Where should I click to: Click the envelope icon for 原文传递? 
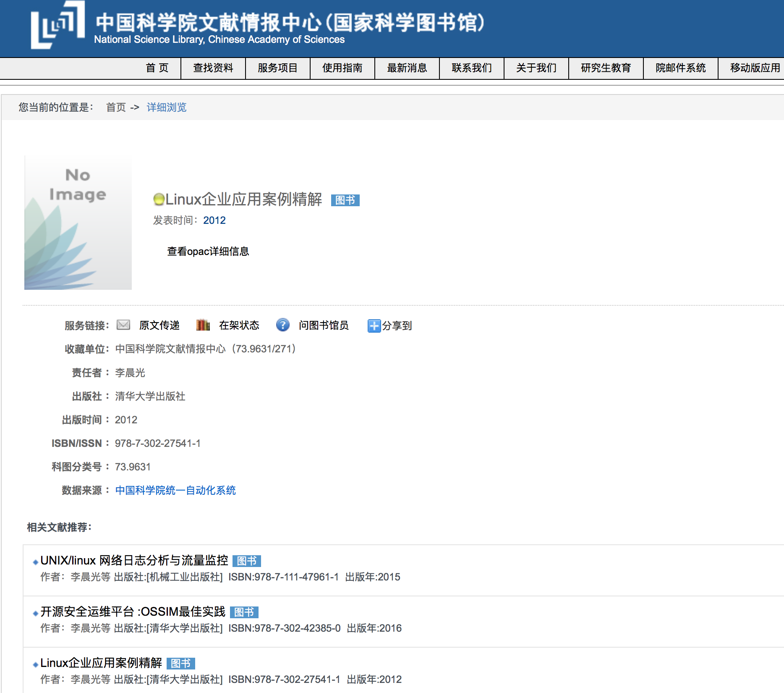(x=123, y=325)
